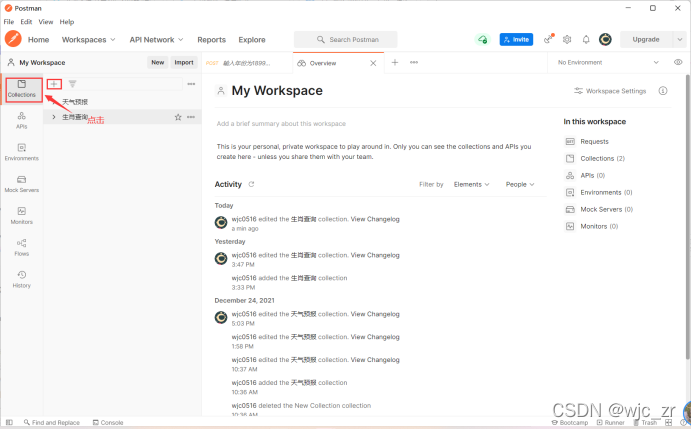Open View Changelog for 3:47 PM entry
This screenshot has width=691, height=430.
tap(375, 255)
